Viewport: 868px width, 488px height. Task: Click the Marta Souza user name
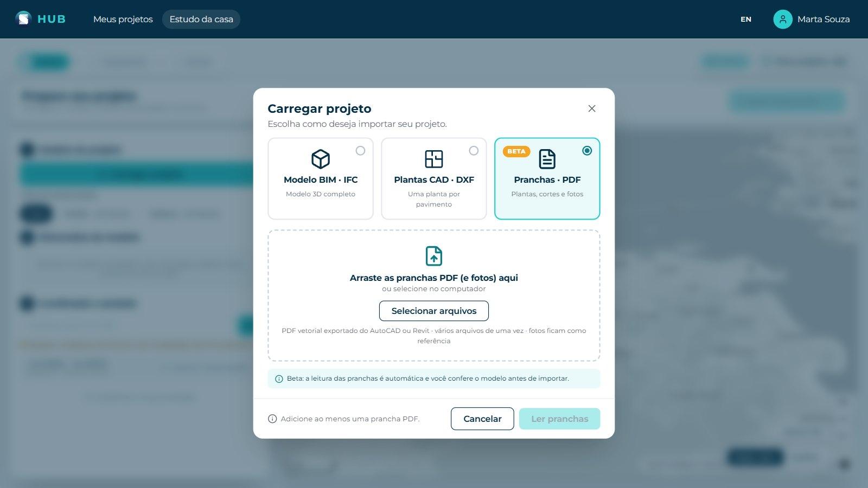point(824,19)
